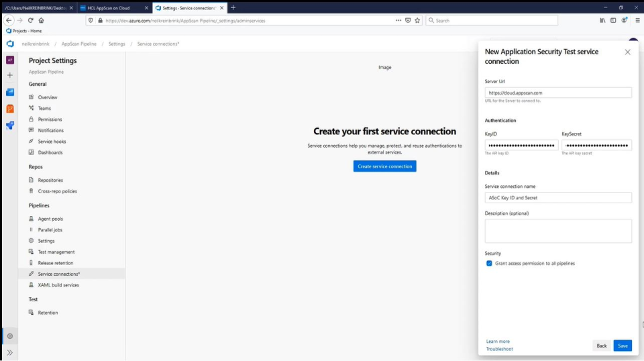This screenshot has width=644, height=361.
Task: Click the Repositories icon
Action: pos(32,180)
